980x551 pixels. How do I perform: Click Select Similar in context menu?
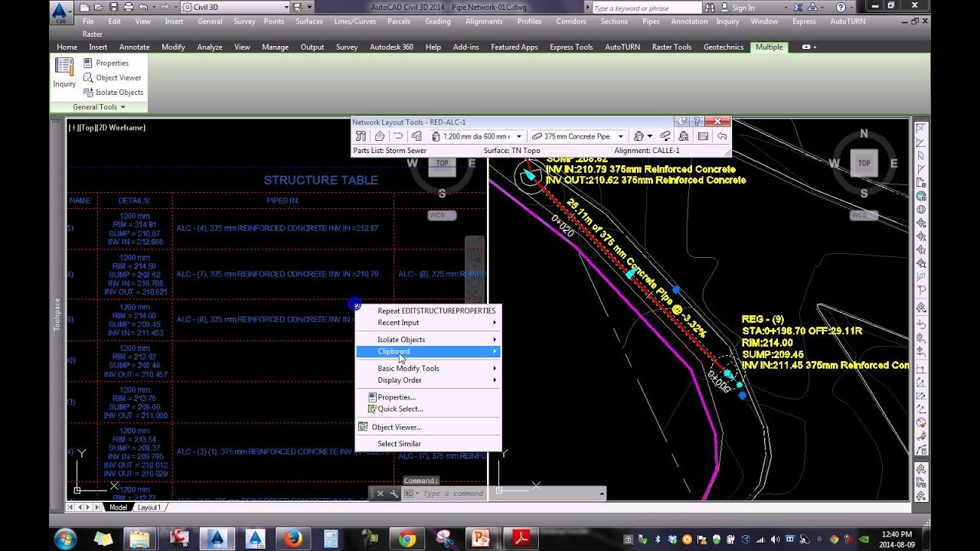(x=428, y=444)
